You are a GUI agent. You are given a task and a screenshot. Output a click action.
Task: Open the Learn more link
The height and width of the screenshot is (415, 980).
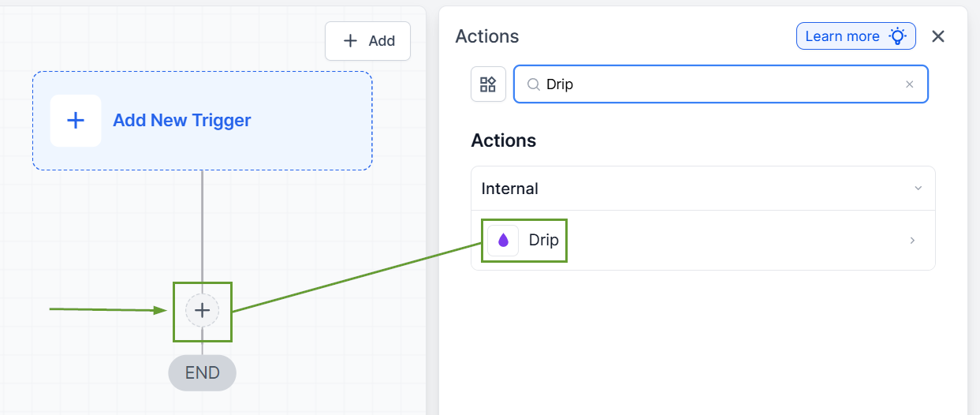[842, 36]
